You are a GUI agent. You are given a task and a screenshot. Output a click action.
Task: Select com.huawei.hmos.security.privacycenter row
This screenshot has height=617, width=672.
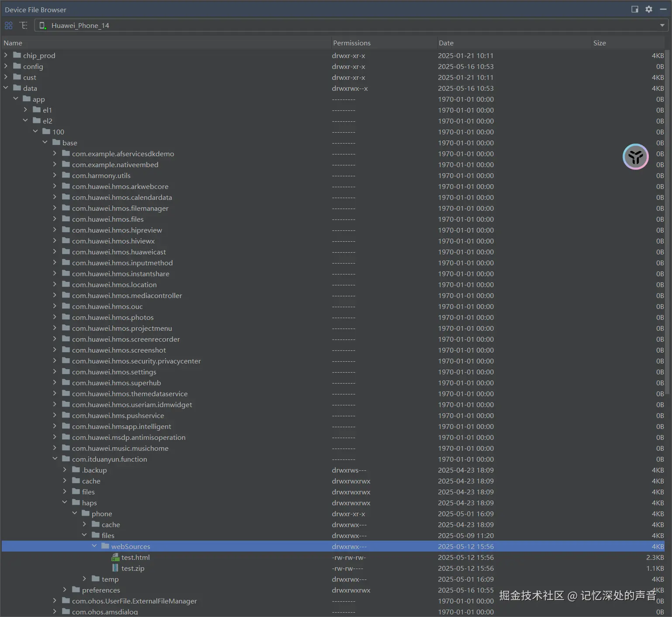333,361
